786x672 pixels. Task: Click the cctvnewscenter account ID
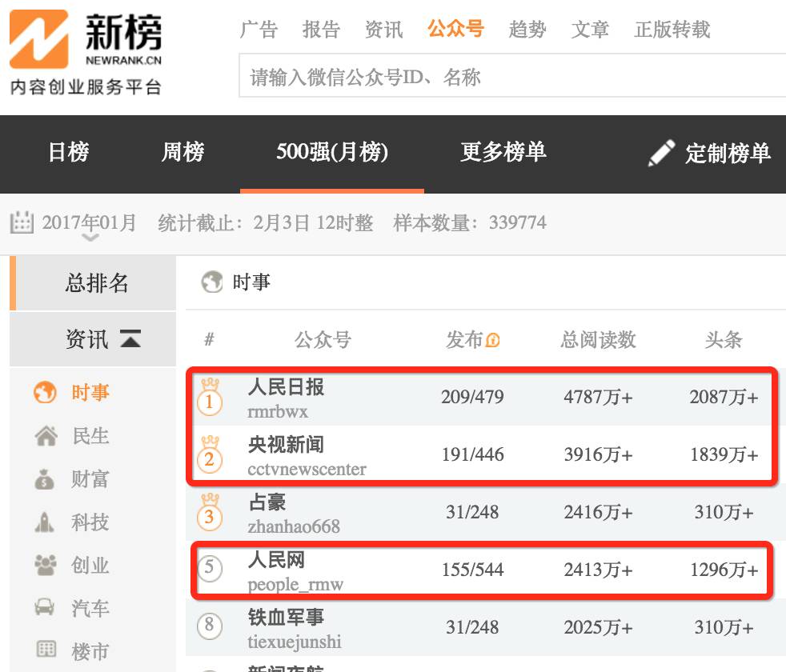coord(307,470)
